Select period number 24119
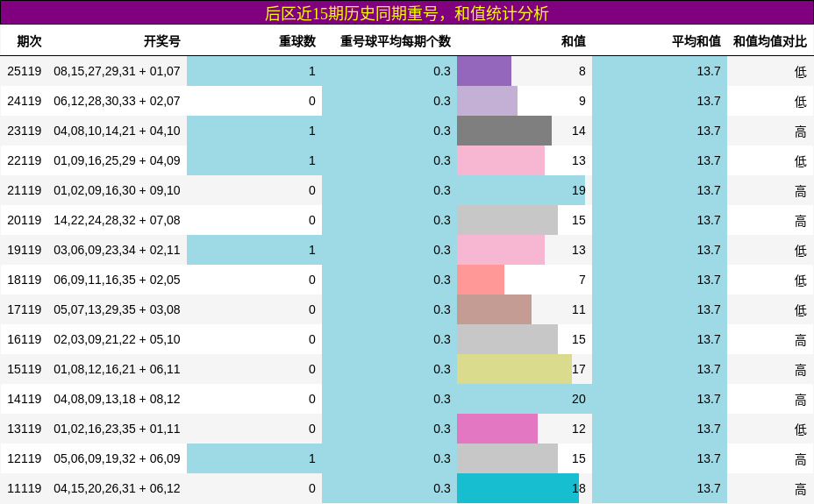The image size is (814, 504). (x=25, y=101)
